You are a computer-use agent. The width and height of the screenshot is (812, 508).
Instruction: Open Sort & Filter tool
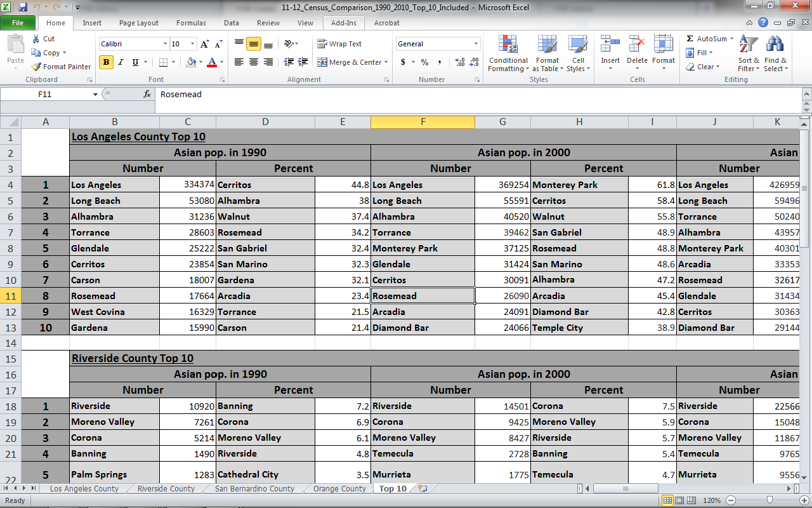click(x=749, y=54)
